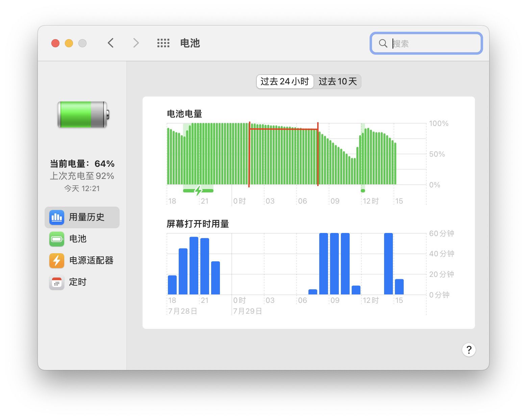Screen dimensions: 527x420
Task: Go back with the left chevron
Action: coord(111,43)
